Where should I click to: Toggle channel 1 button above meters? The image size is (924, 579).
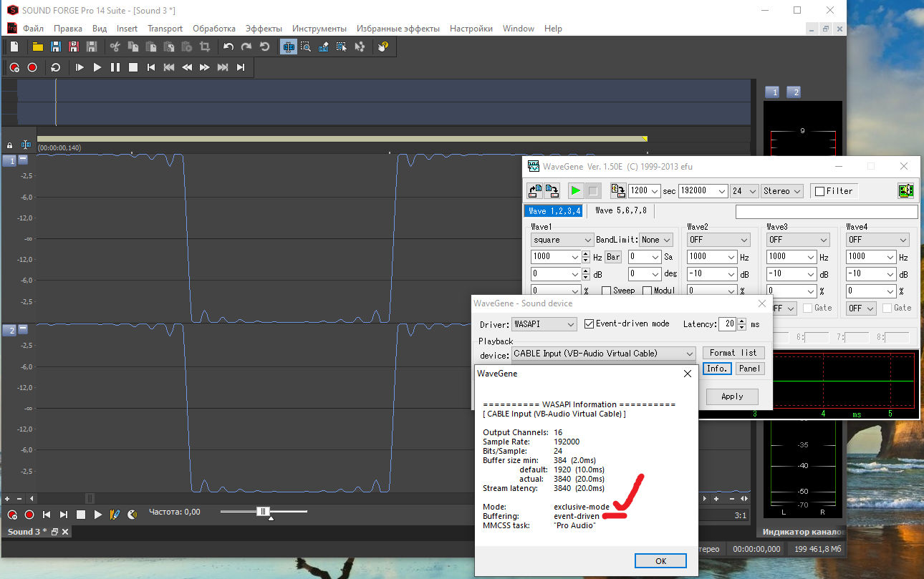coord(772,92)
